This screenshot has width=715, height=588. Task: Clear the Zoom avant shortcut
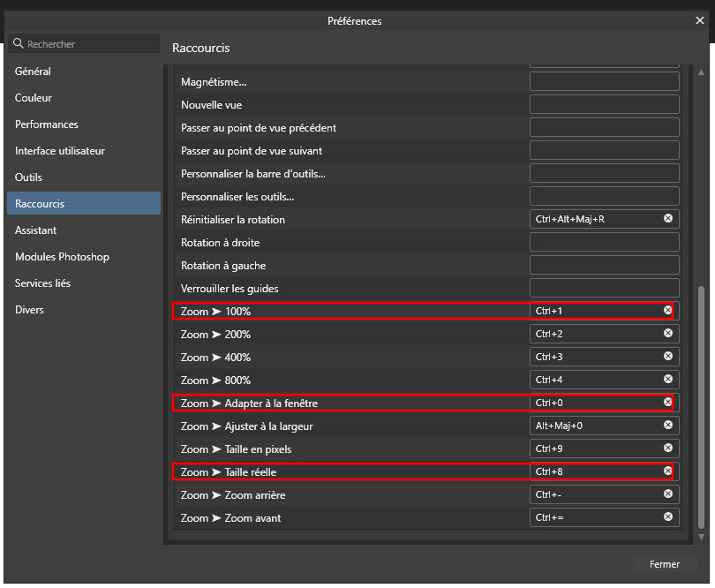point(667,516)
